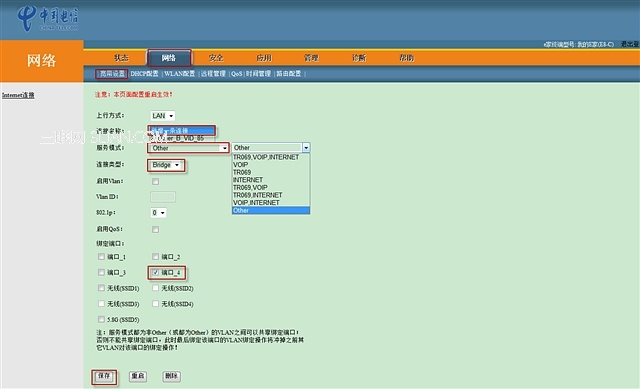Choose the single INTERNET option in service list

[x=271, y=180]
